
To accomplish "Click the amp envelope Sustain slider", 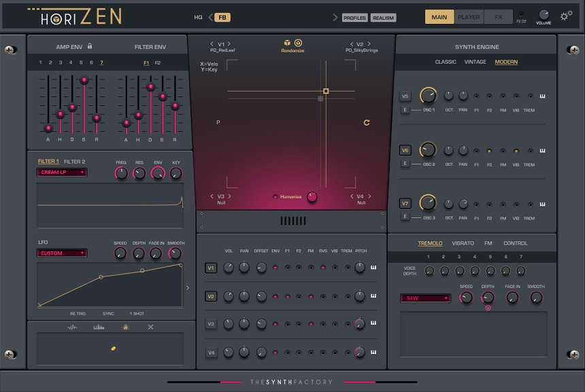I will [x=84, y=79].
